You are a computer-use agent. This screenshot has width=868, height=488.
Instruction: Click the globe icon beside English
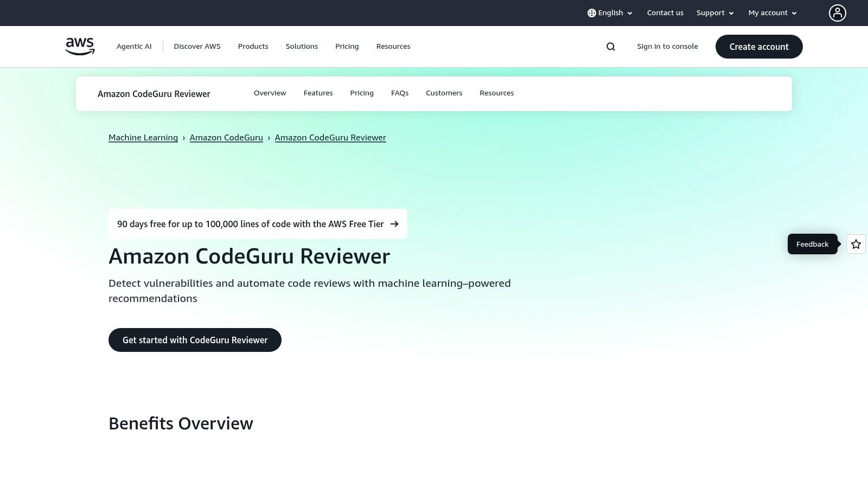591,12
